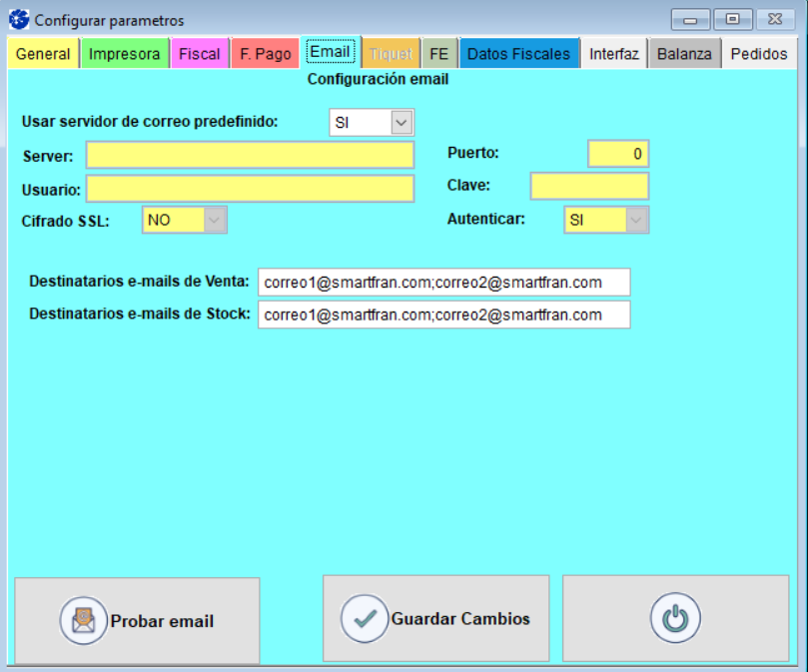Image resolution: width=808 pixels, height=672 pixels.
Task: Switch to the General tab
Action: pyautogui.click(x=43, y=54)
